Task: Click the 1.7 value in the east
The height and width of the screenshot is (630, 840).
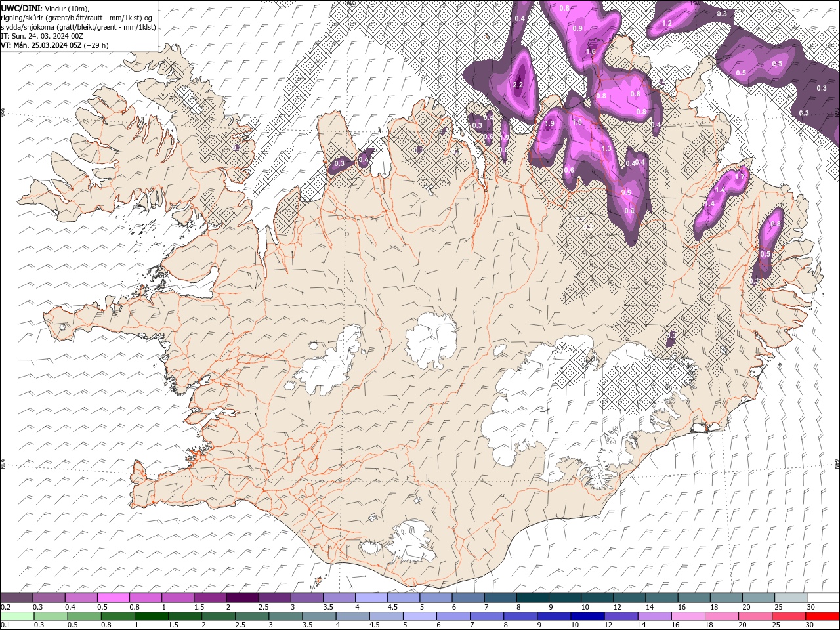Action: (x=740, y=177)
